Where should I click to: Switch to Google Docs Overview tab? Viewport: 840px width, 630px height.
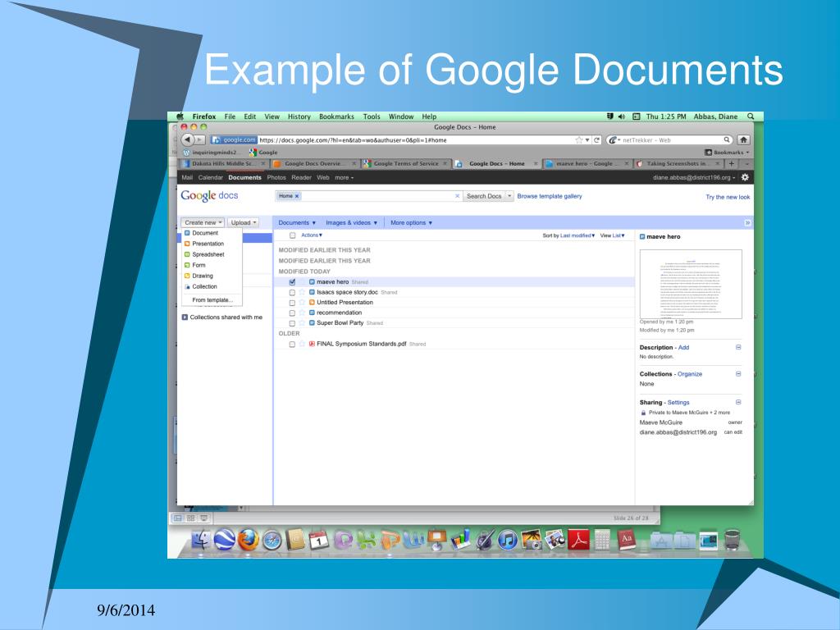(x=314, y=163)
